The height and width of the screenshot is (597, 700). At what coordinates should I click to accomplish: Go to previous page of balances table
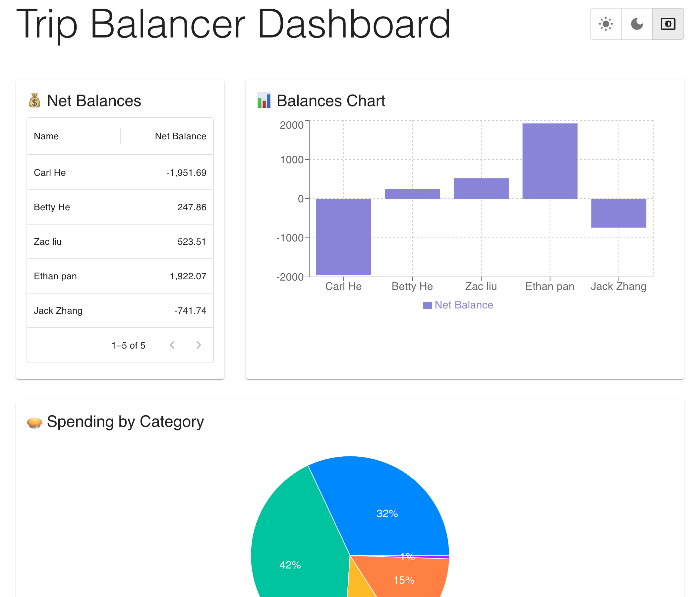[172, 345]
